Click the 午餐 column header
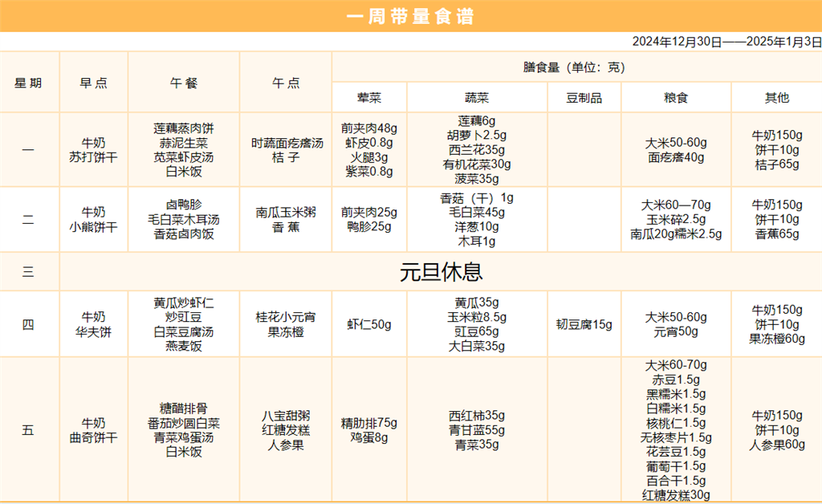Screen dimensions: 822x504 (184, 83)
